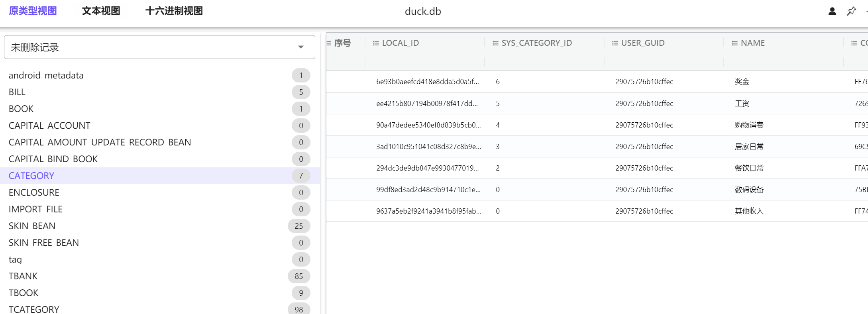This screenshot has height=314, width=868.
Task: Click the NAME column menu icon
Action: [734, 43]
